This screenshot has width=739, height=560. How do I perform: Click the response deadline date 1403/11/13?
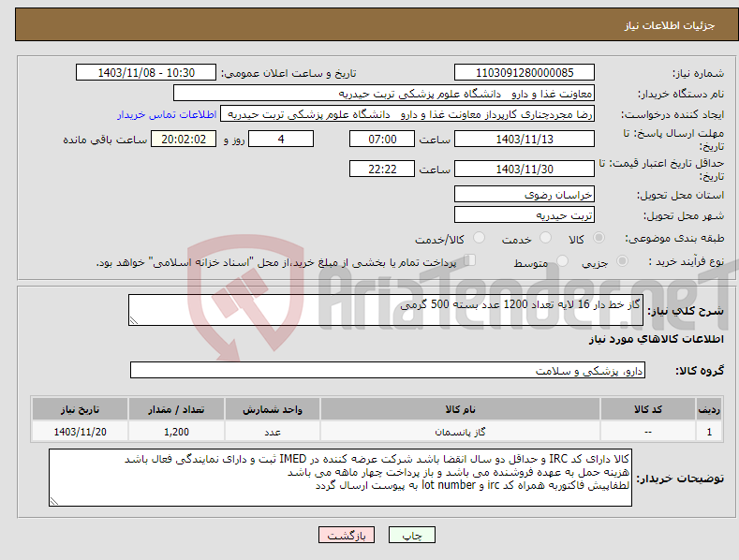click(525, 139)
